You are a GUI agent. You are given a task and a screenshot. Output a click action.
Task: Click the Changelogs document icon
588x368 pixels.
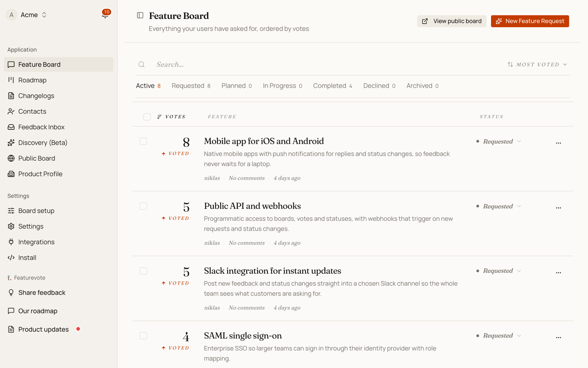tap(11, 96)
